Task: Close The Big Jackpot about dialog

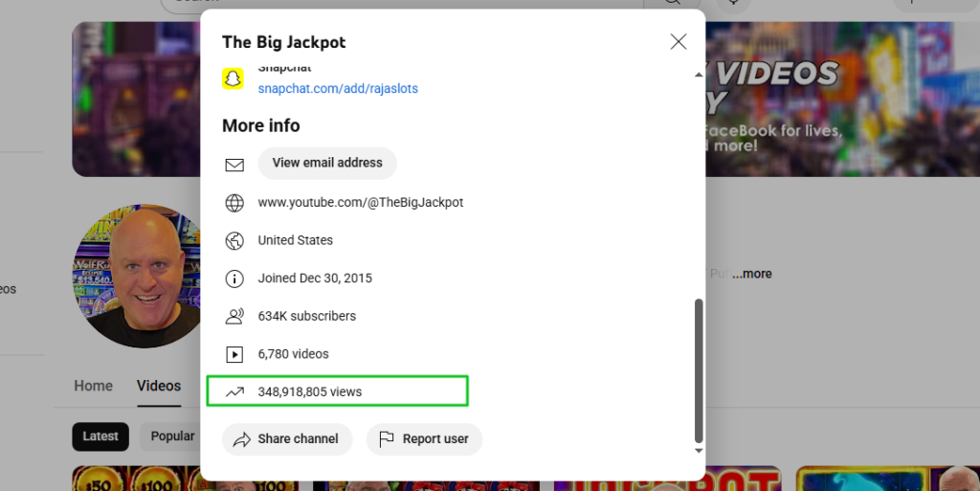Action: [679, 42]
